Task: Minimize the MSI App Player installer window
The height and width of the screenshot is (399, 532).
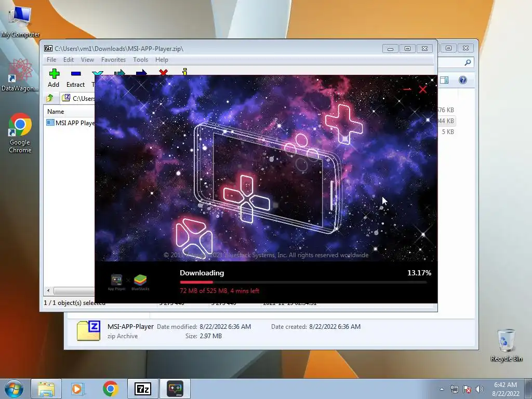Action: (x=407, y=89)
